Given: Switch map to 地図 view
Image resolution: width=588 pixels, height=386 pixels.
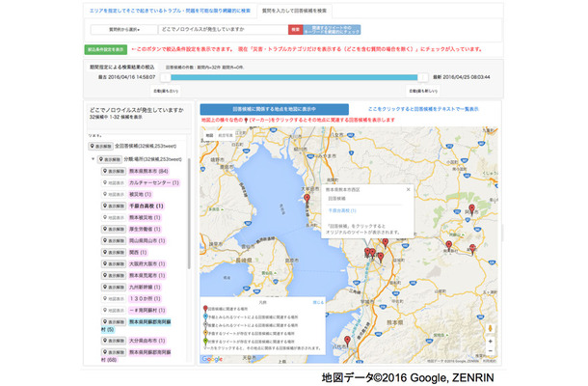Looking at the screenshot, I should 209,135.
